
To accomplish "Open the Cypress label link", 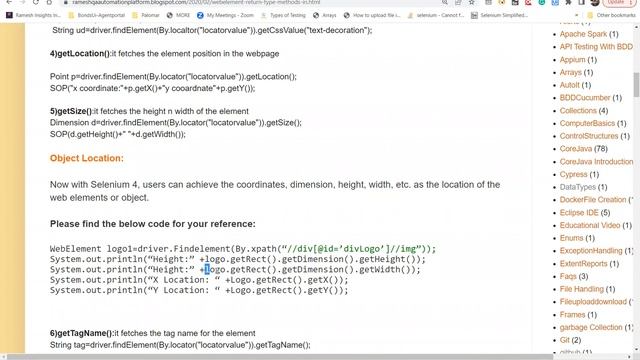I will pyautogui.click(x=573, y=174).
